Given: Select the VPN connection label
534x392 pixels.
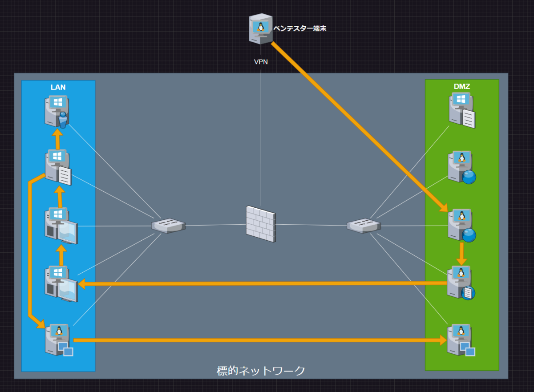Looking at the screenshot, I should tap(261, 62).
